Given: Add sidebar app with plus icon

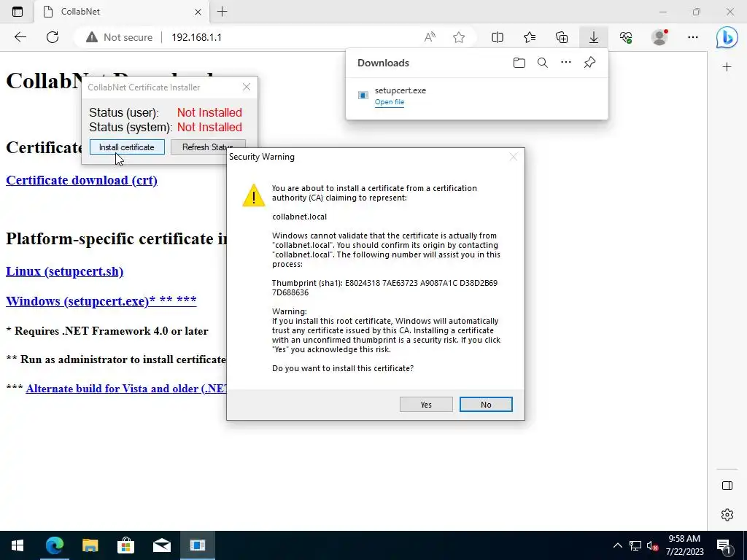Looking at the screenshot, I should pos(727,67).
